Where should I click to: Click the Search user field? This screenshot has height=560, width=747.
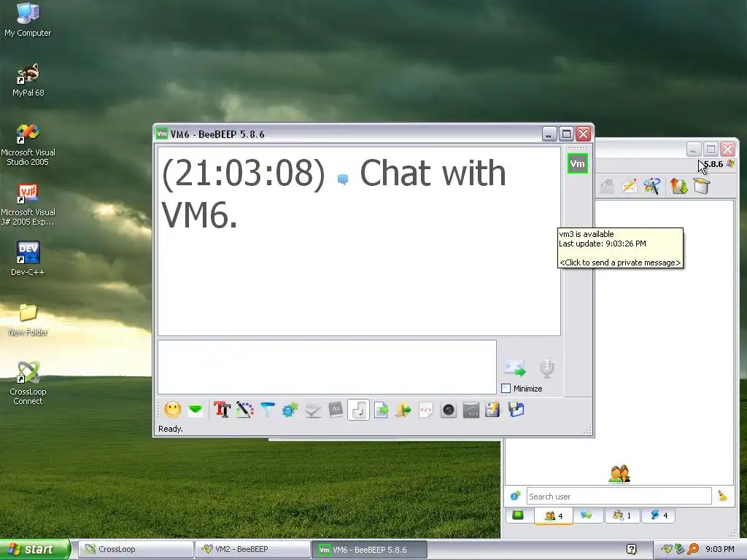619,496
